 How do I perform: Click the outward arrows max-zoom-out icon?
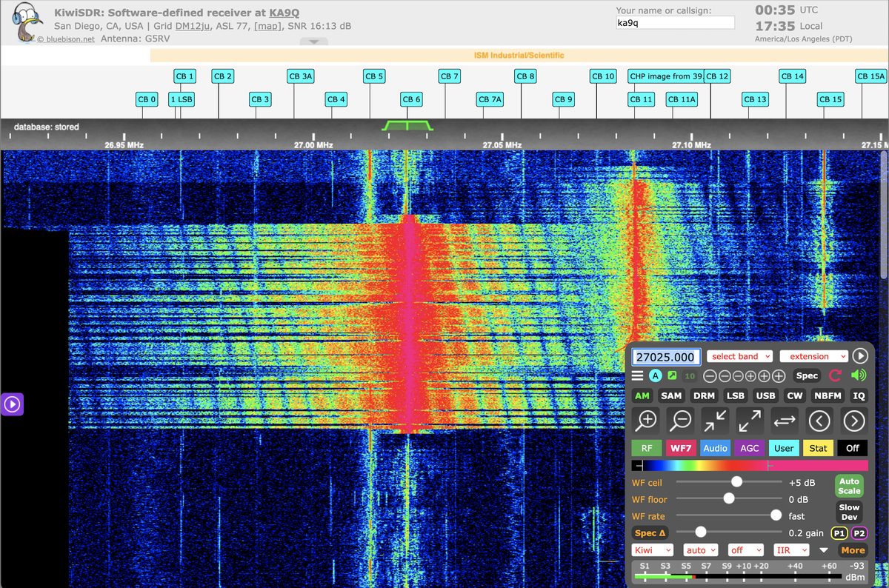pyautogui.click(x=750, y=421)
